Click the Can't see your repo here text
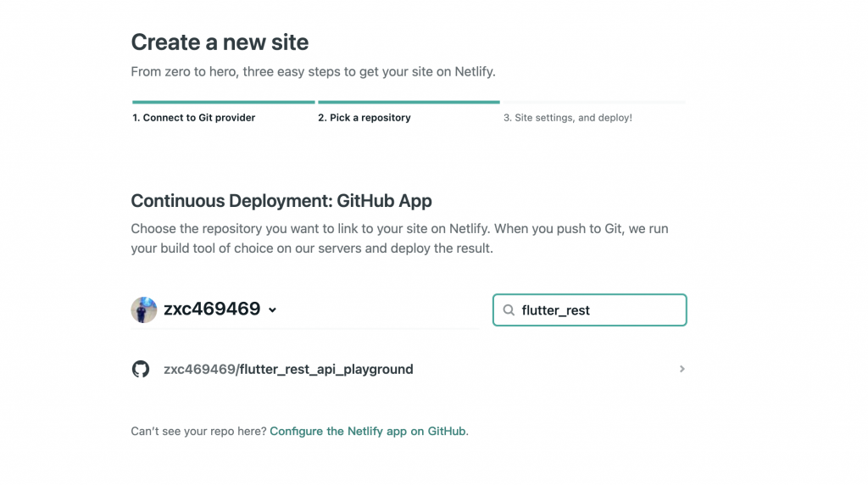The height and width of the screenshot is (485, 868). [x=198, y=432]
